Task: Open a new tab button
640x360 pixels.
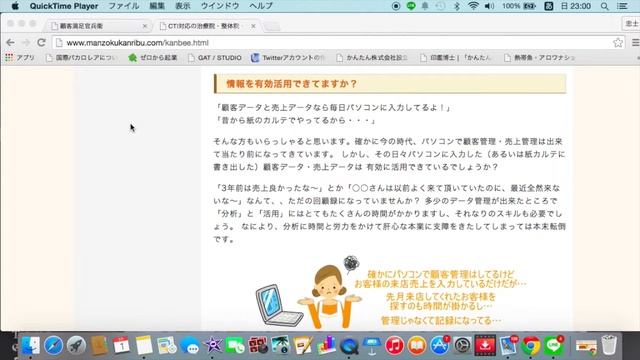Action: click(x=272, y=26)
